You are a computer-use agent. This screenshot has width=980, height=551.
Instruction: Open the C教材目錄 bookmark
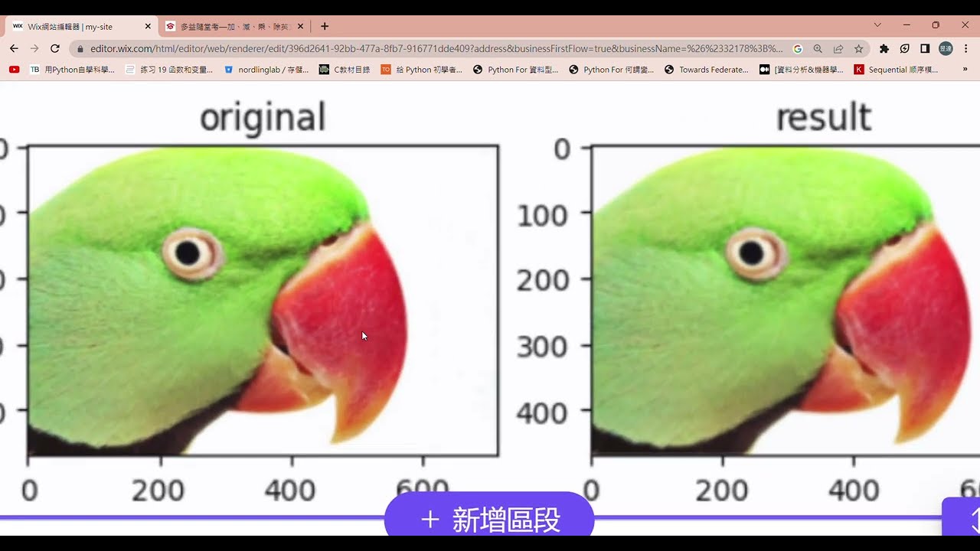click(345, 69)
